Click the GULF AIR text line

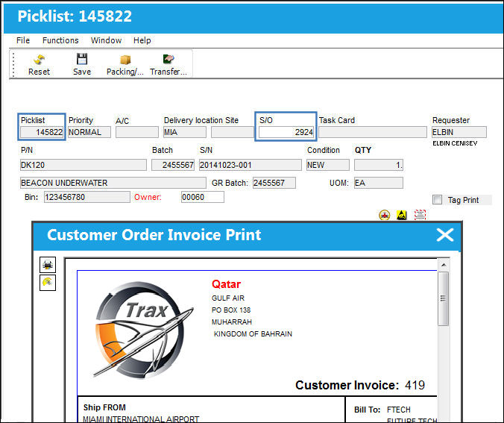coord(228,298)
